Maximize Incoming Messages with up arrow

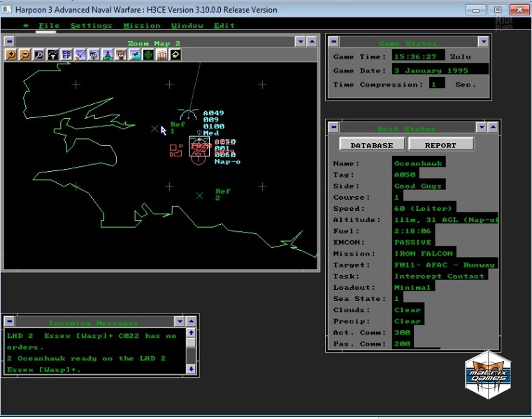[x=192, y=321]
